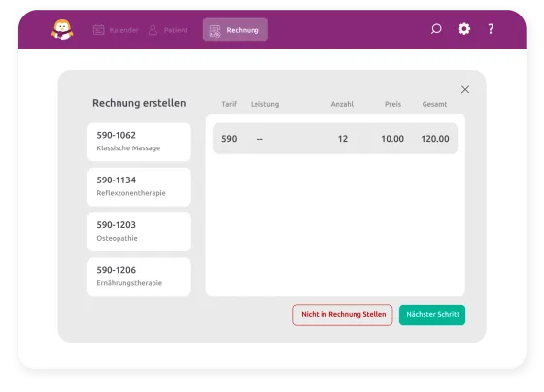Image resolution: width=544 pixels, height=392 pixels.
Task: Click the Gesamt column header
Action: point(434,104)
